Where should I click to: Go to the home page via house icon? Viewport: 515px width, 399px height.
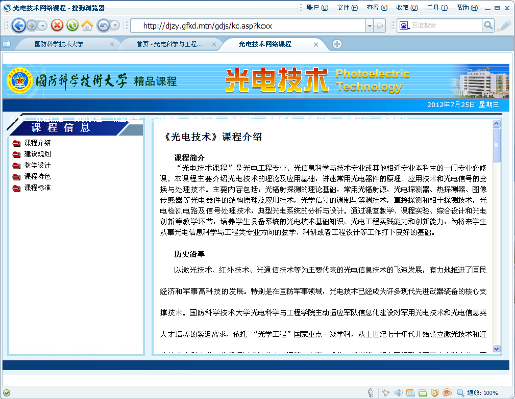[87, 25]
